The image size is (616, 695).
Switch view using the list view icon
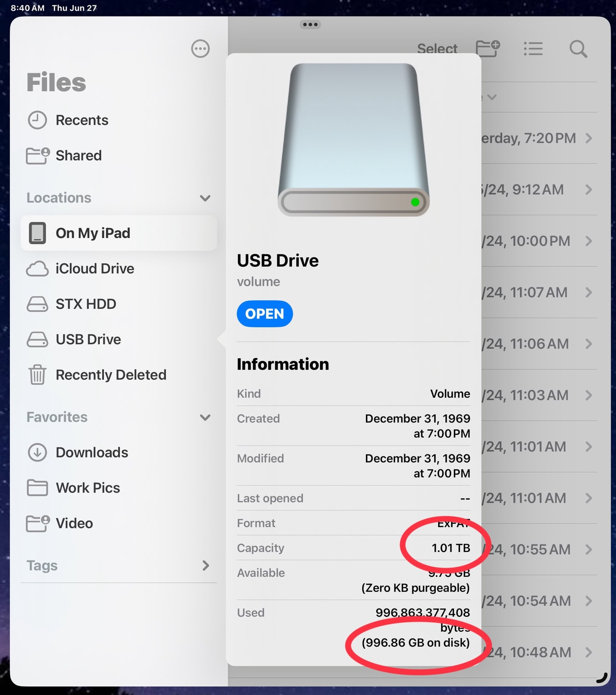(x=533, y=49)
